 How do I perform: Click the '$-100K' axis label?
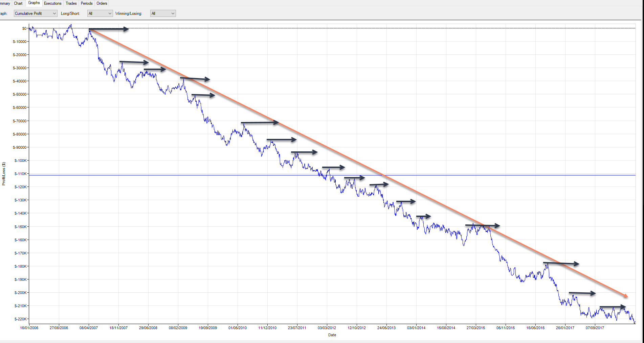[x=21, y=161]
